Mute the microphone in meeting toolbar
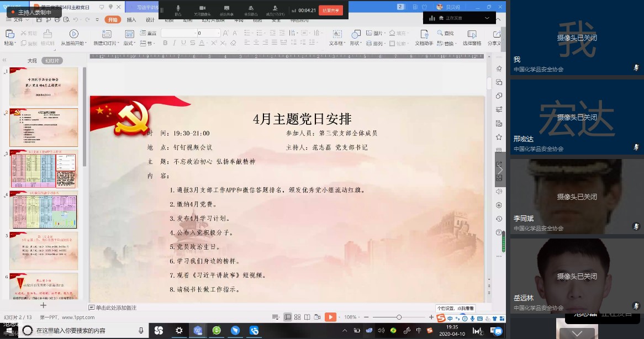This screenshot has width=644, height=339. tap(178, 10)
